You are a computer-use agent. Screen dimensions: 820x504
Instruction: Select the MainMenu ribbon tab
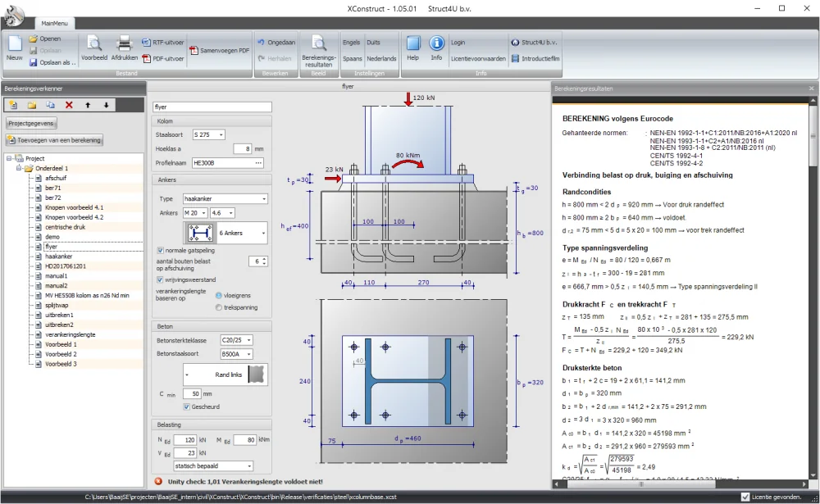click(54, 23)
